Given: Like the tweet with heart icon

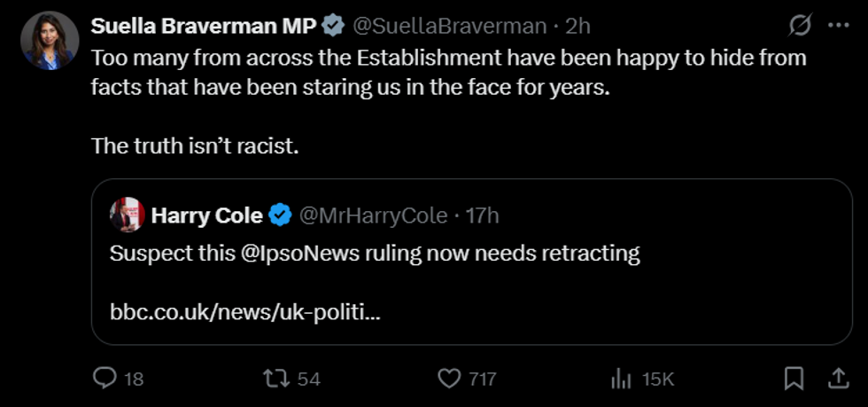Looking at the screenshot, I should (450, 379).
